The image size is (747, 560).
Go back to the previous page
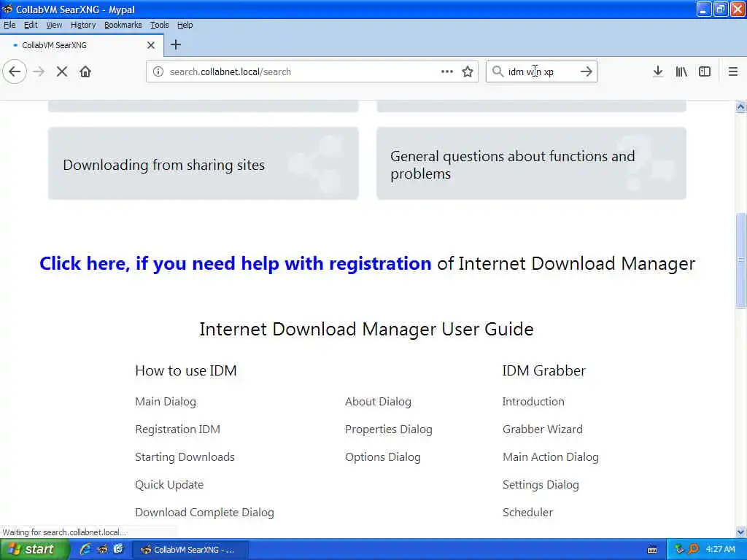tap(15, 72)
